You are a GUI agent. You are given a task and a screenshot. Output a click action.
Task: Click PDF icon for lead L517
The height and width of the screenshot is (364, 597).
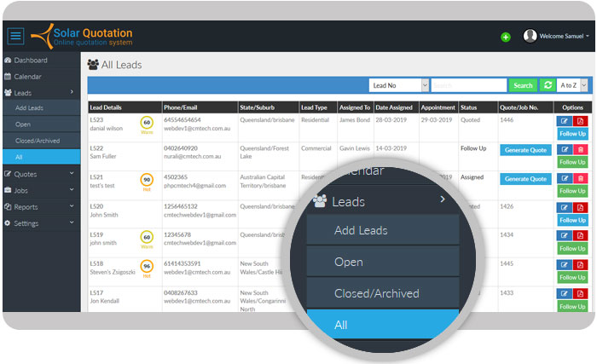tap(580, 293)
